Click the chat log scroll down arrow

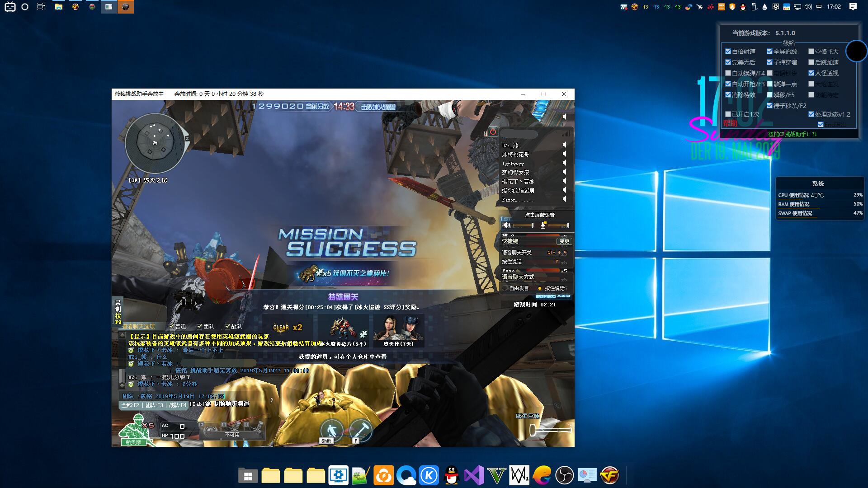click(x=122, y=385)
